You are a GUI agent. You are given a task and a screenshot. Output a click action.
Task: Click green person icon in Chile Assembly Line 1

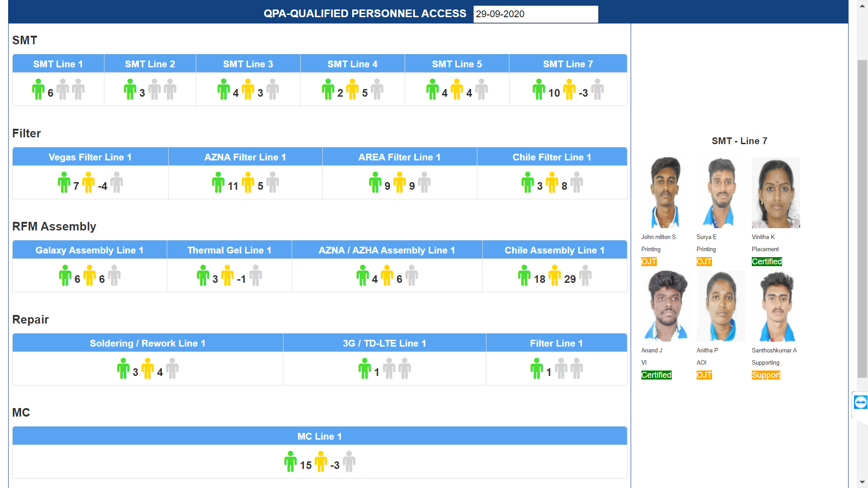point(524,276)
